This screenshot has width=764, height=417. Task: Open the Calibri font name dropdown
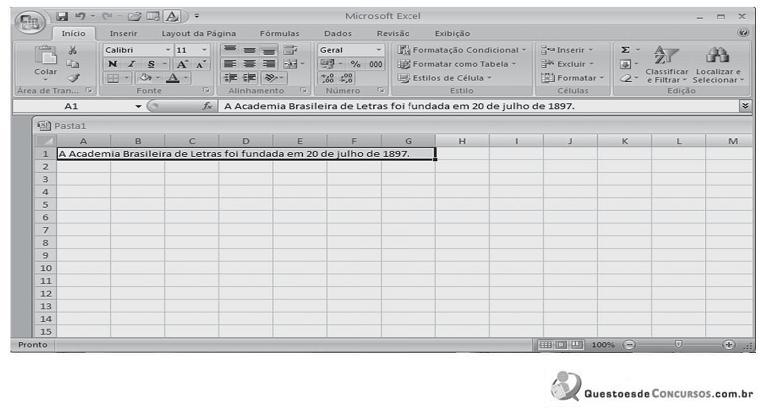click(x=167, y=49)
